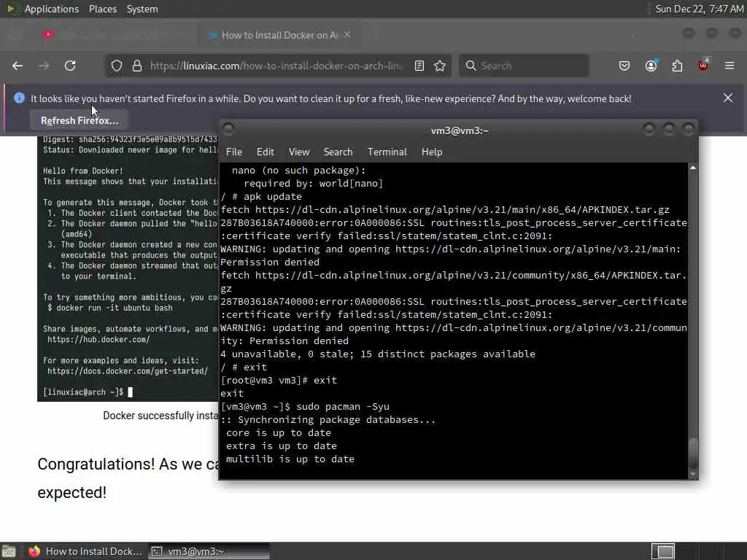Screen dimensions: 747x560
Task: Click the site security padlock icon
Action: [137, 66]
